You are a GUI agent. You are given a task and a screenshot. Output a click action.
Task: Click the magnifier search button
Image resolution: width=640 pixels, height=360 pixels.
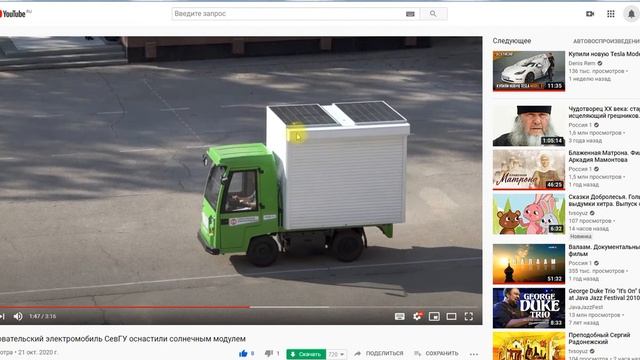433,14
